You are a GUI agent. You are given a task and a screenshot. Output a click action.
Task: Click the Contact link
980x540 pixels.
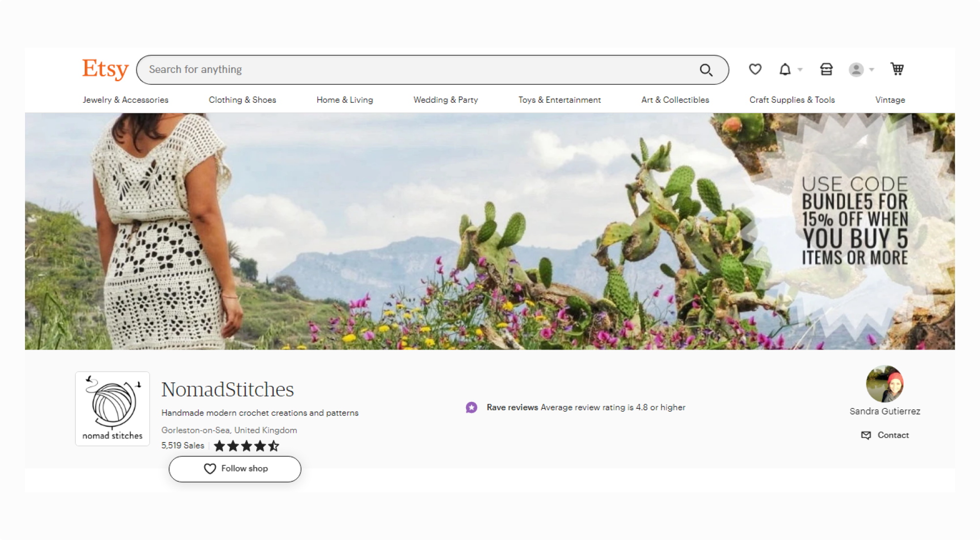[893, 435]
